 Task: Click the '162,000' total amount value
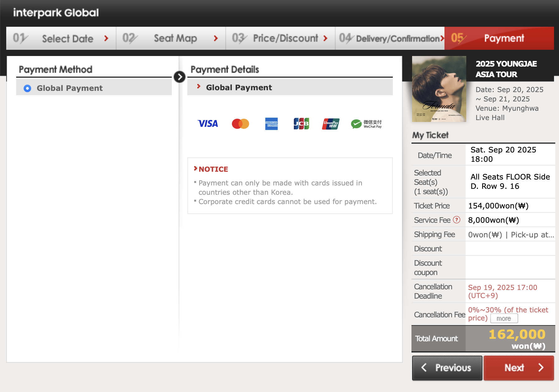(517, 334)
